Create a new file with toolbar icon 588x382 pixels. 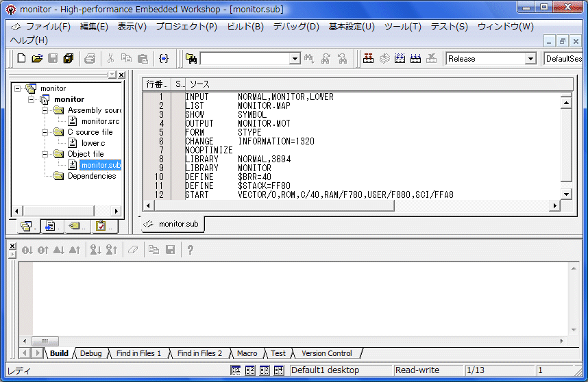[21, 58]
